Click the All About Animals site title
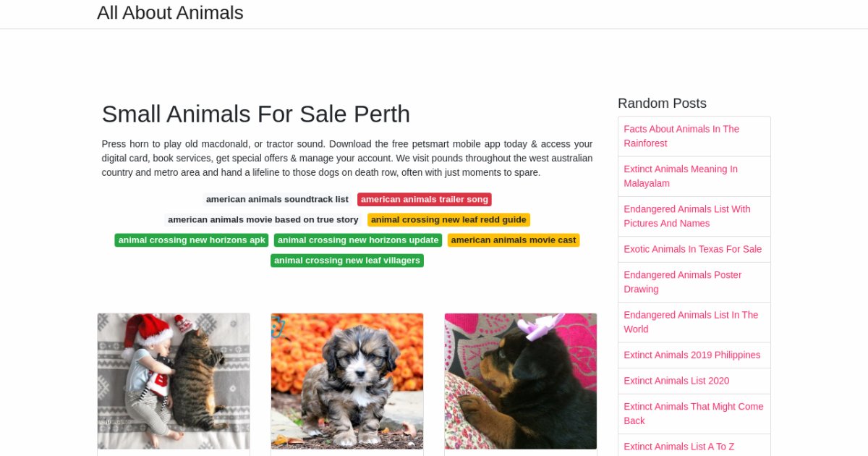The image size is (868, 456). (x=170, y=13)
